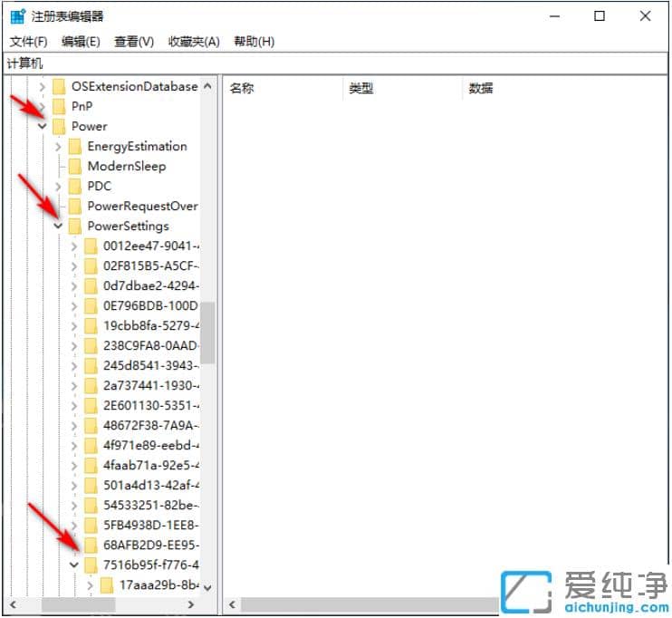Click the address bar showing 计算机

(x=335, y=64)
